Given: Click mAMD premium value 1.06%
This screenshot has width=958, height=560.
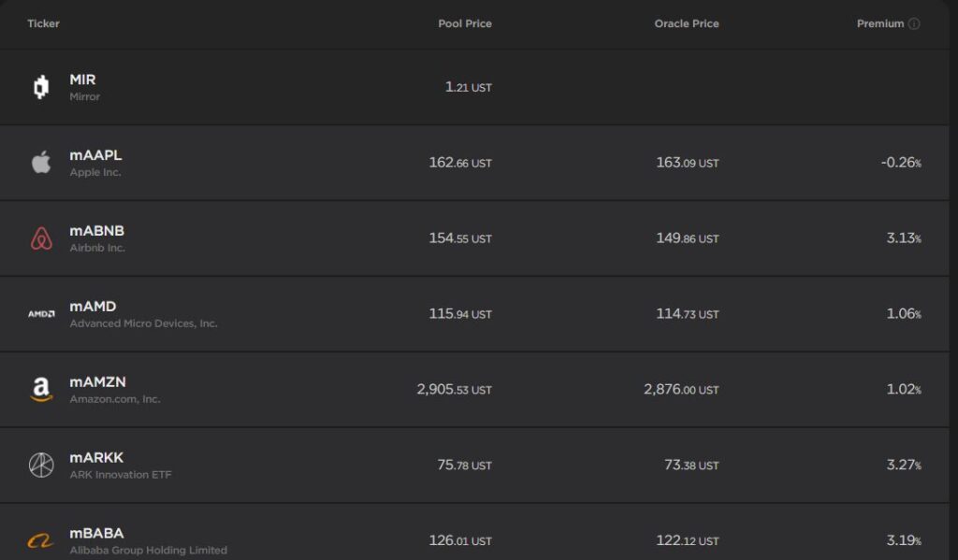Looking at the screenshot, I should (x=905, y=314).
